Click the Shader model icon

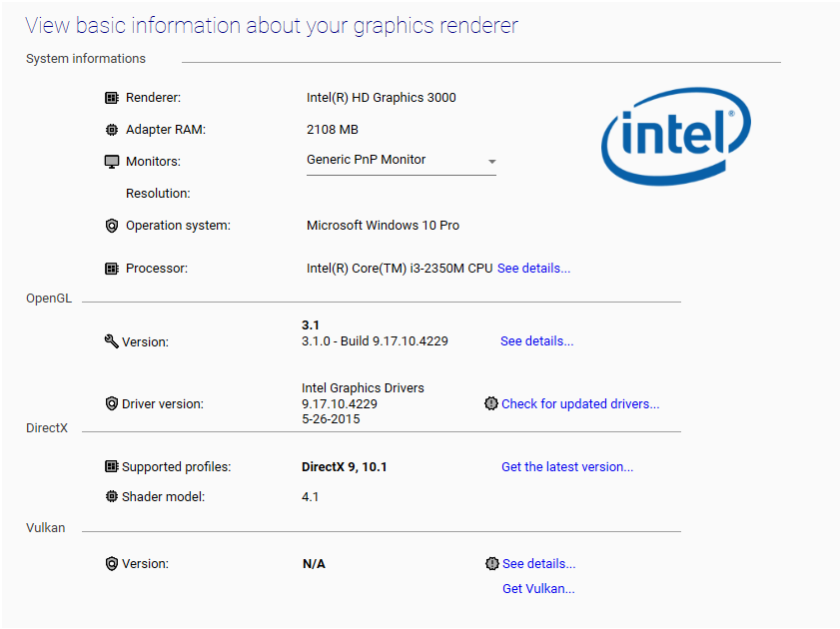click(111, 496)
